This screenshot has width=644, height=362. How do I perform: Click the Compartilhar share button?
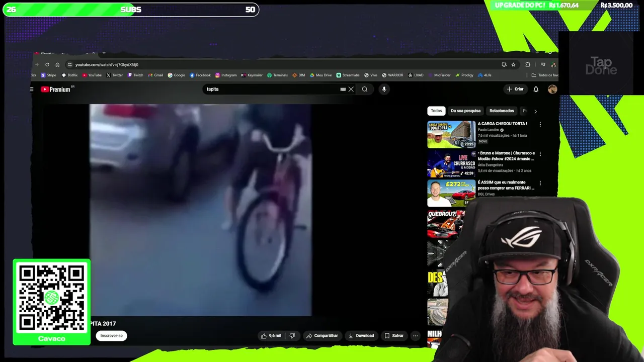click(322, 335)
